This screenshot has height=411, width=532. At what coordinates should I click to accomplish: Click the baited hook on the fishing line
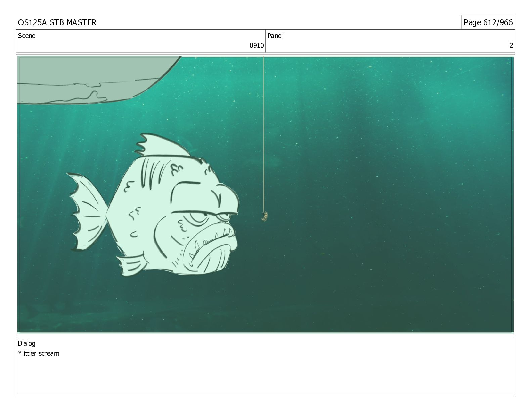264,216
